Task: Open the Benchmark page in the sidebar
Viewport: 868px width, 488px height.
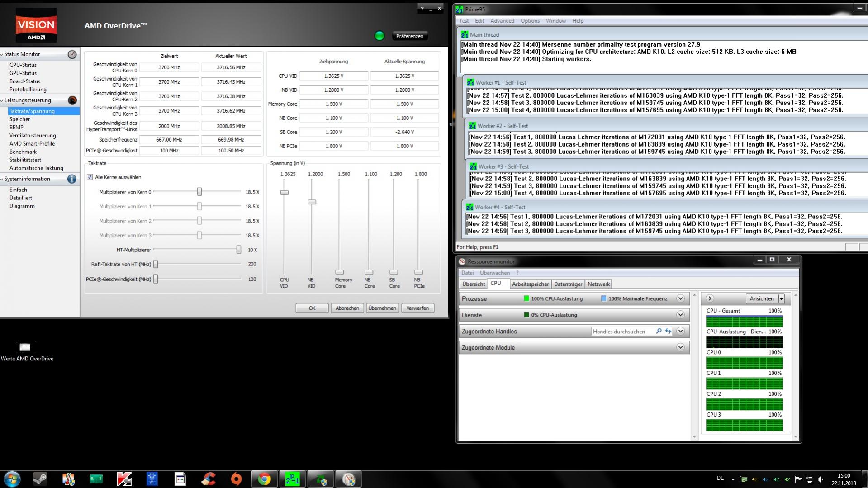Action: point(23,152)
